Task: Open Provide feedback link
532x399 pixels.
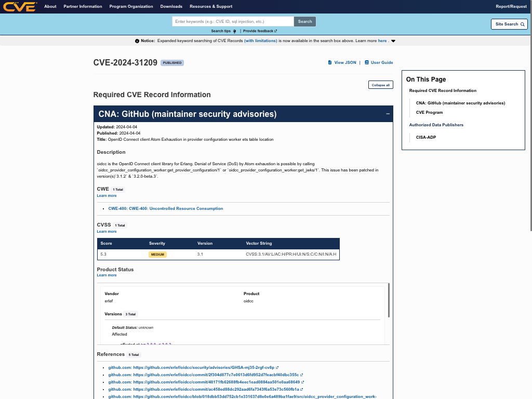Action: pyautogui.click(x=258, y=31)
